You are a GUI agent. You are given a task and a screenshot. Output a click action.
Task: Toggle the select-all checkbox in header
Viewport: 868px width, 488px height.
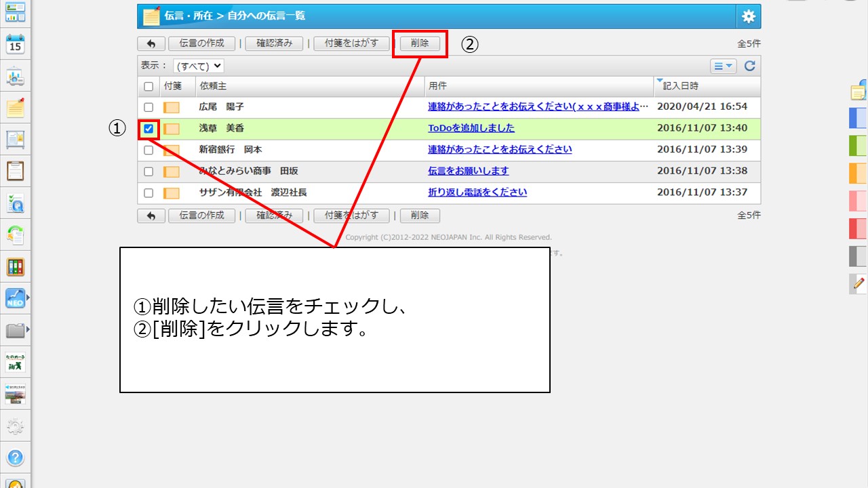(149, 87)
